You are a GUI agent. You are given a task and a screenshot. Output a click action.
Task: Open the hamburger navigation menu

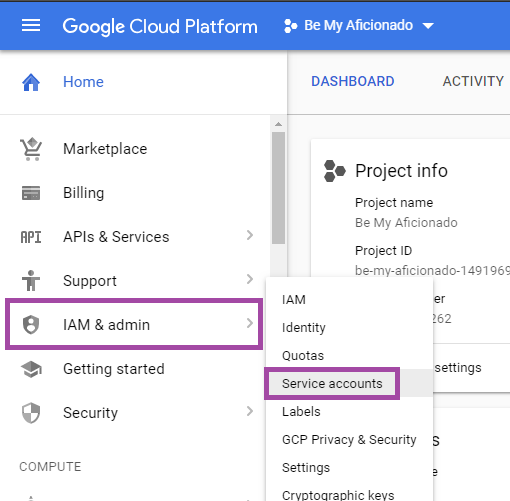(x=31, y=25)
